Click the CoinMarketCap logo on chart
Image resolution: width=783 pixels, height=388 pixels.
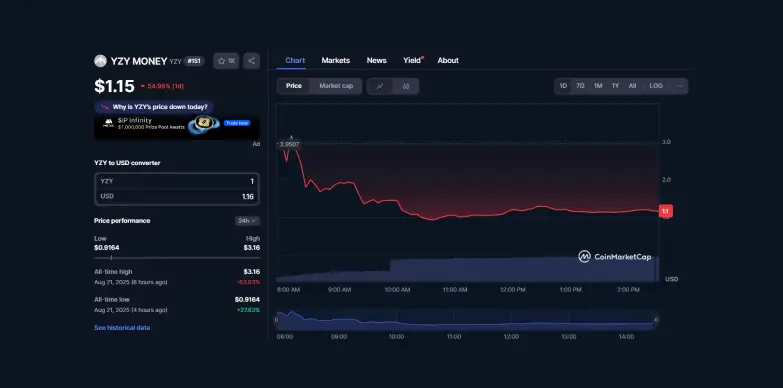pos(615,257)
